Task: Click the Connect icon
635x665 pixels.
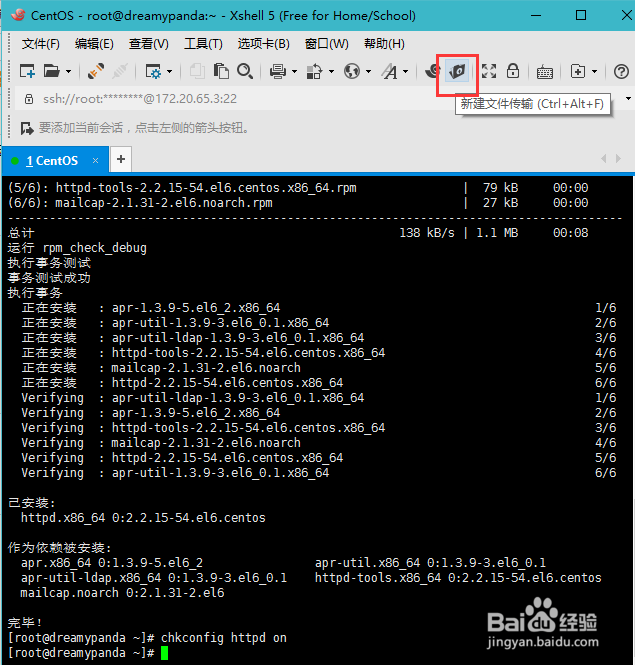Action: (x=96, y=71)
